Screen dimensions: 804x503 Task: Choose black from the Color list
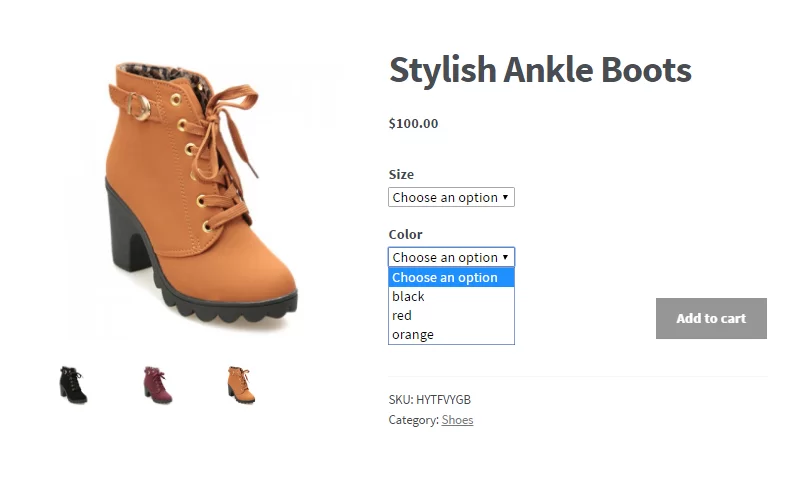409,297
